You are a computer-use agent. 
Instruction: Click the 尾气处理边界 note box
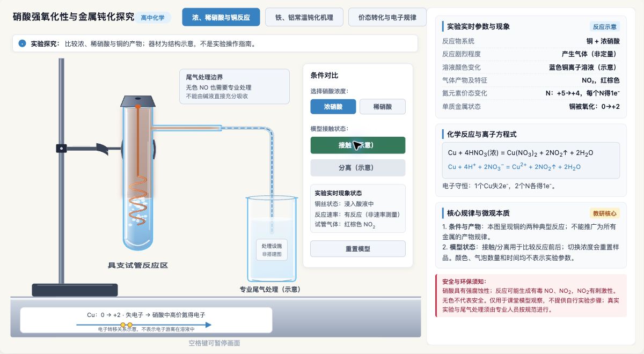(234, 86)
